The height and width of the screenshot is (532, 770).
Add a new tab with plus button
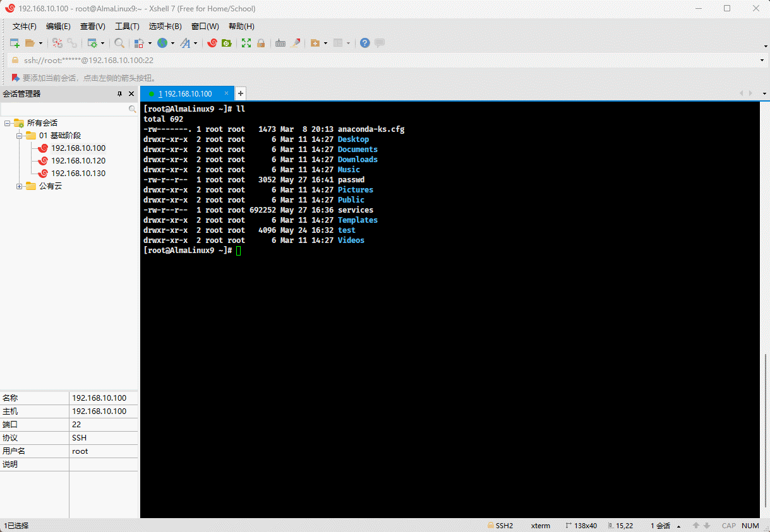[240, 93]
